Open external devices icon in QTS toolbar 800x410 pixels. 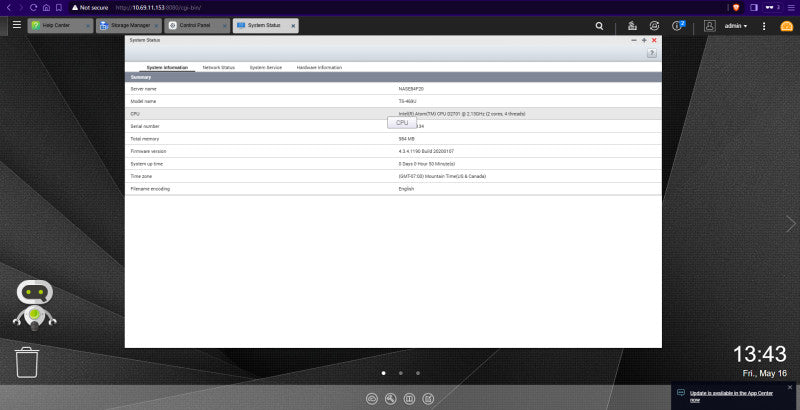654,26
